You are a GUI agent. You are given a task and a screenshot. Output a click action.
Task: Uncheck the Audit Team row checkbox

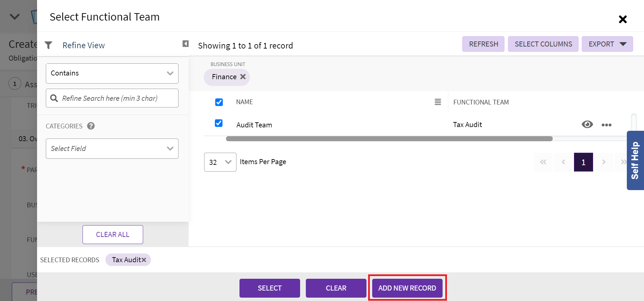(219, 123)
